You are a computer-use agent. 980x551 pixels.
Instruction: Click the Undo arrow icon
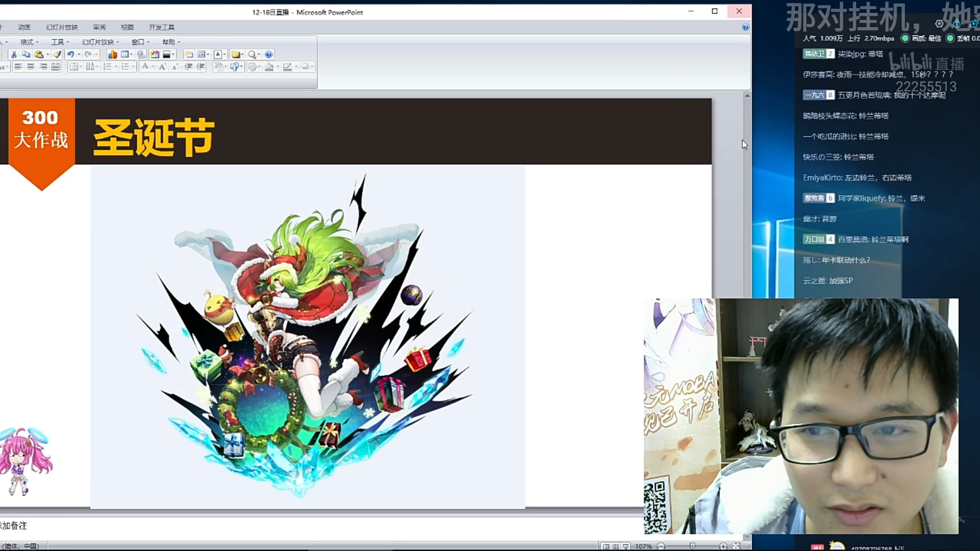coord(70,55)
